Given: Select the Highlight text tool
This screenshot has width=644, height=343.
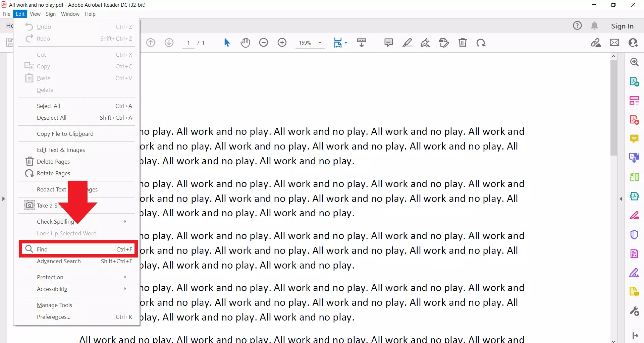Looking at the screenshot, I should [x=407, y=43].
